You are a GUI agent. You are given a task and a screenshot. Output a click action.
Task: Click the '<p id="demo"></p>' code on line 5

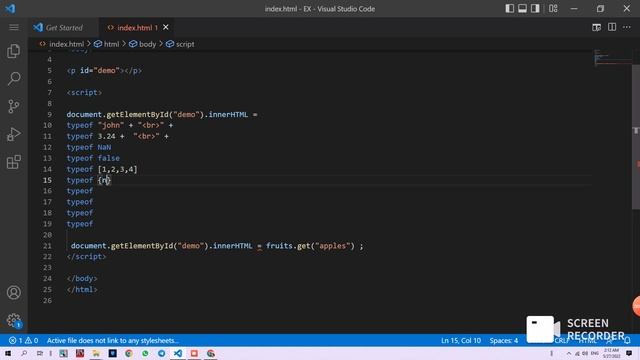tap(104, 71)
